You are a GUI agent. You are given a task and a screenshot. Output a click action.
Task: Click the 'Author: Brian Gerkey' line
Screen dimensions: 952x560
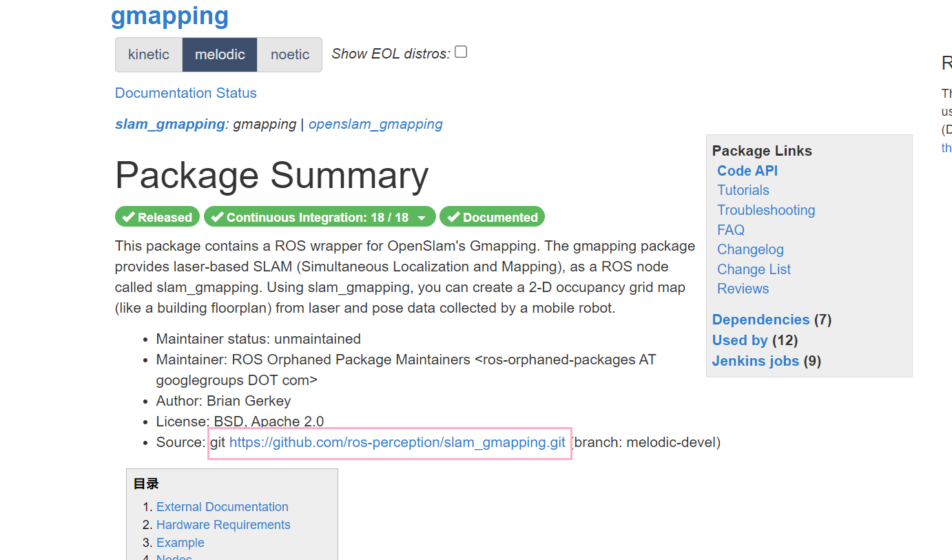(x=224, y=401)
